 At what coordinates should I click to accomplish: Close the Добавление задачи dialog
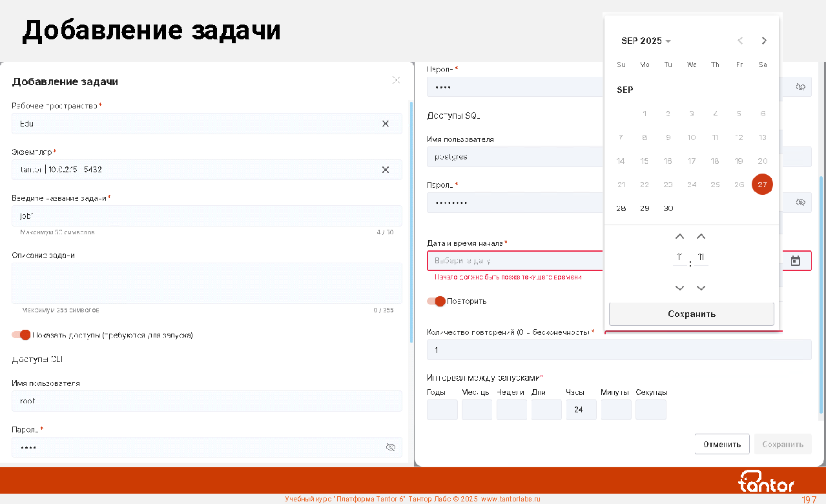coord(396,81)
